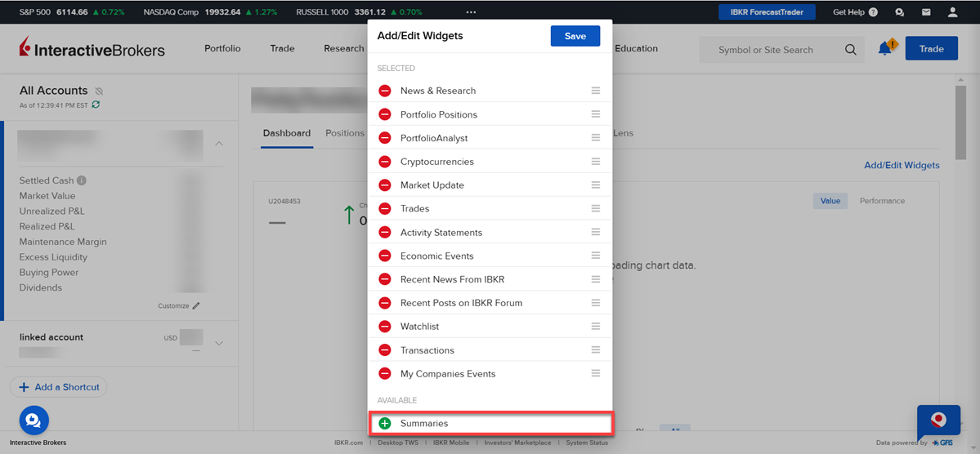Click the search magnifier icon
Viewport: 980px width, 454px height.
tap(851, 50)
